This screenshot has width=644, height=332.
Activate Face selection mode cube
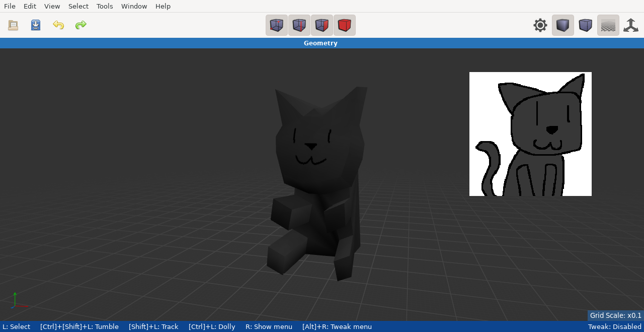click(x=322, y=25)
